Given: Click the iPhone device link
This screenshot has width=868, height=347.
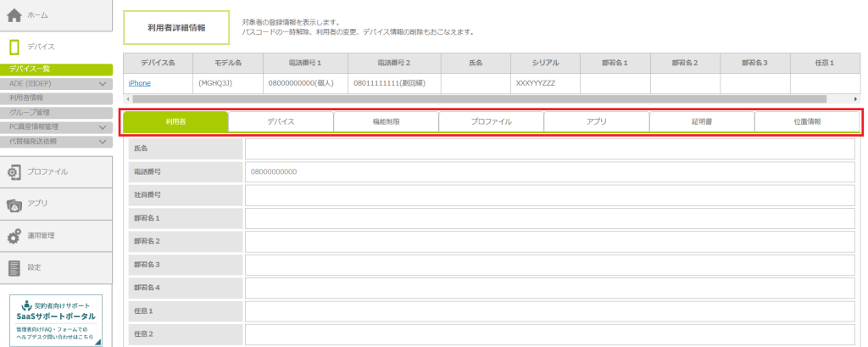Looking at the screenshot, I should click(139, 83).
